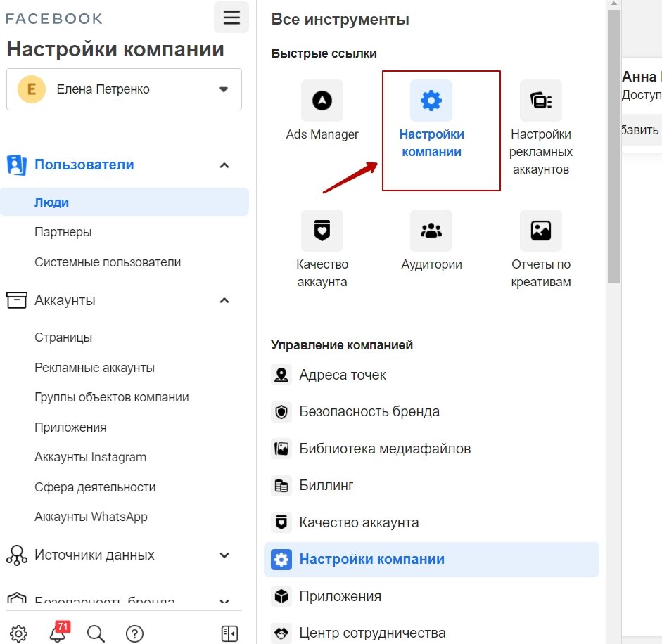Click Библиотека медиафайлов label
Viewport: 662px width, 644px height.
(385, 448)
